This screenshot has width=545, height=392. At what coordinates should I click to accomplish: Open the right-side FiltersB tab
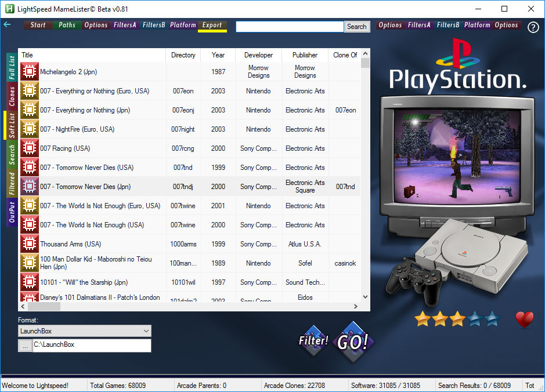448,25
